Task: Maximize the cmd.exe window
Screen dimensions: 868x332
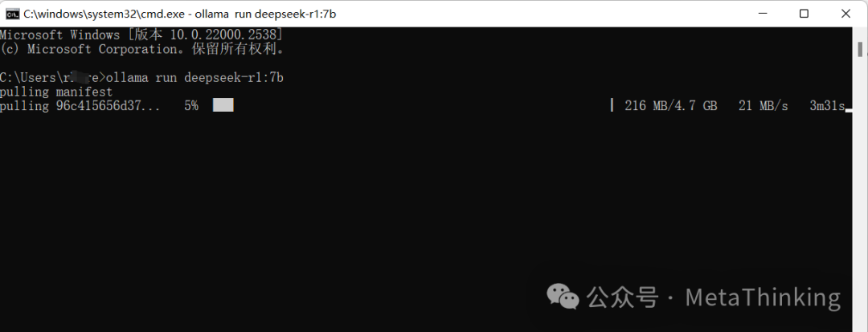Action: [804, 14]
